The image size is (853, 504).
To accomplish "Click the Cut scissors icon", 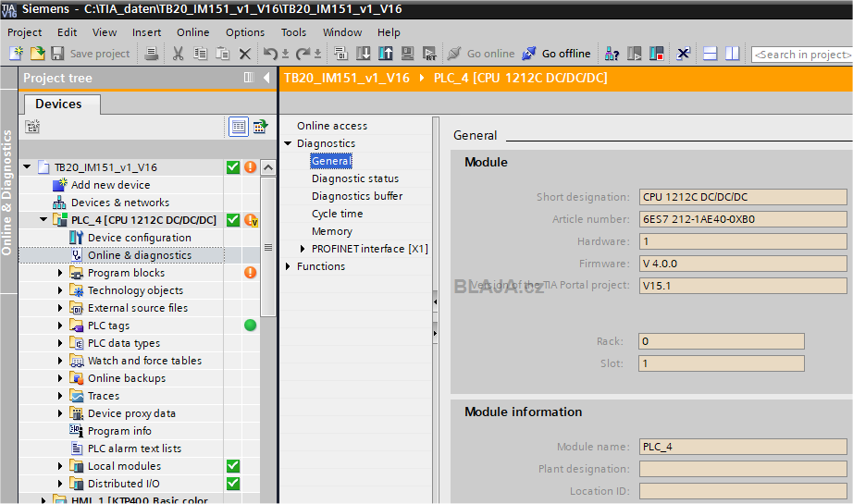I will point(178,54).
